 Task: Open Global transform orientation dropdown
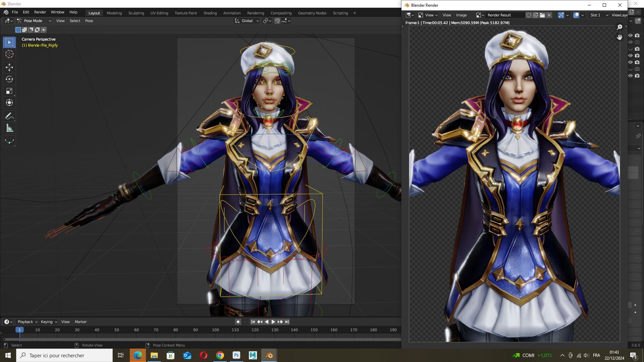247,21
